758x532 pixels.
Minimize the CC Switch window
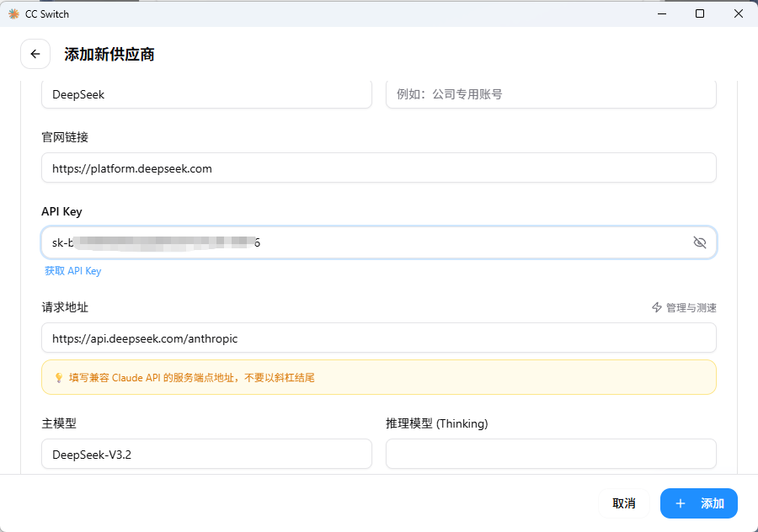click(x=661, y=13)
